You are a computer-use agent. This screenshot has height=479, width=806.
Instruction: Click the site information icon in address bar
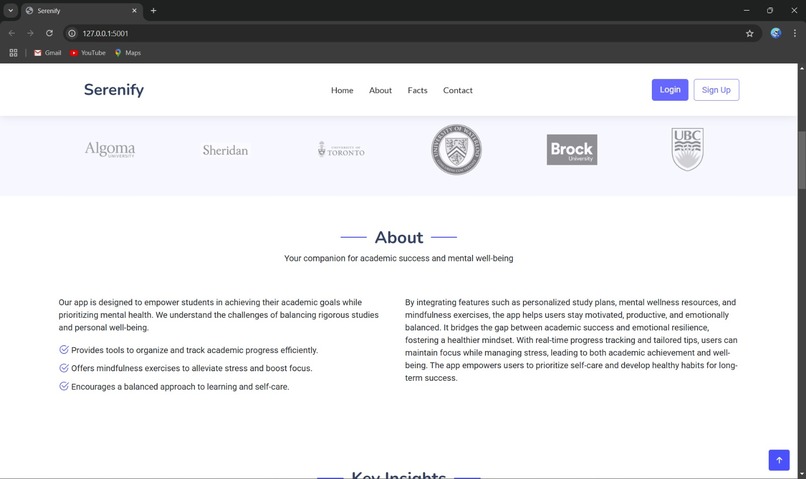(x=72, y=33)
